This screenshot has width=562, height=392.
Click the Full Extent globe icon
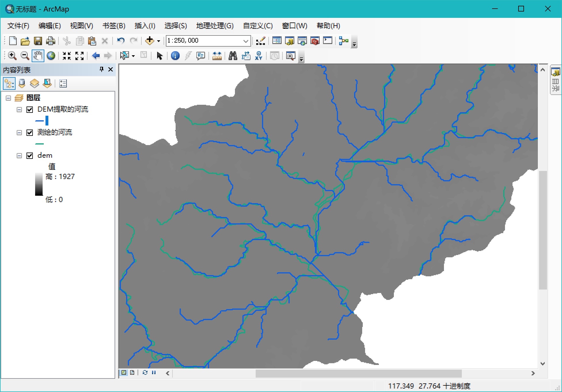(51, 56)
